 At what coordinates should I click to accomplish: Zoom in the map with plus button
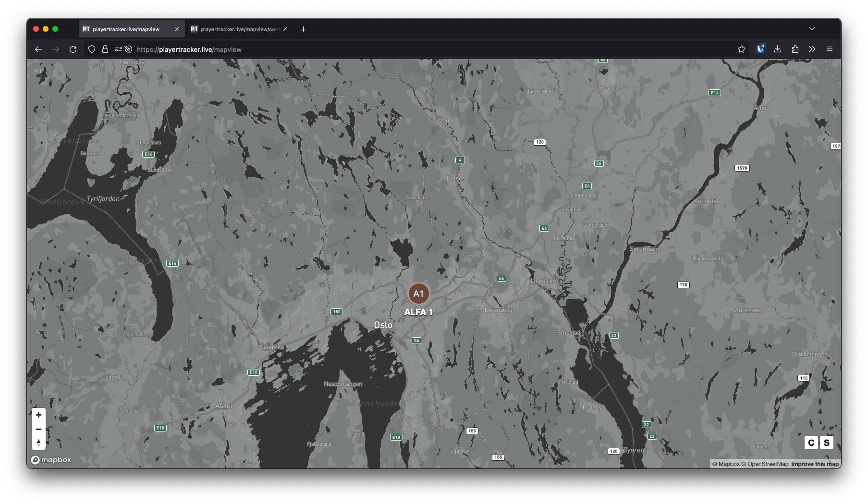[x=38, y=415]
